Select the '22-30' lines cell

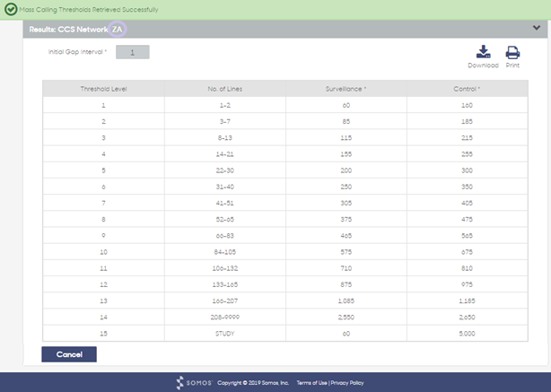(x=225, y=170)
